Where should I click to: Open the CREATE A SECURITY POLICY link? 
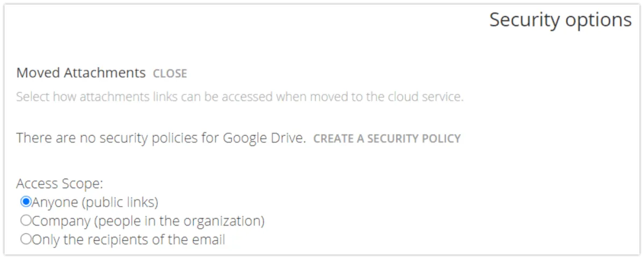point(386,138)
